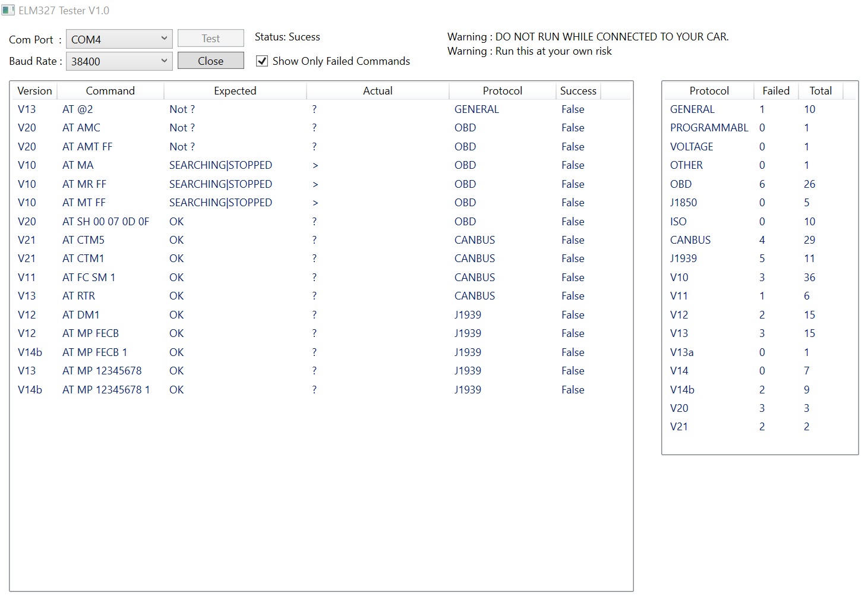Screen dimensions: 868x605
Task: Sort results by the Version column header
Action: click(34, 90)
